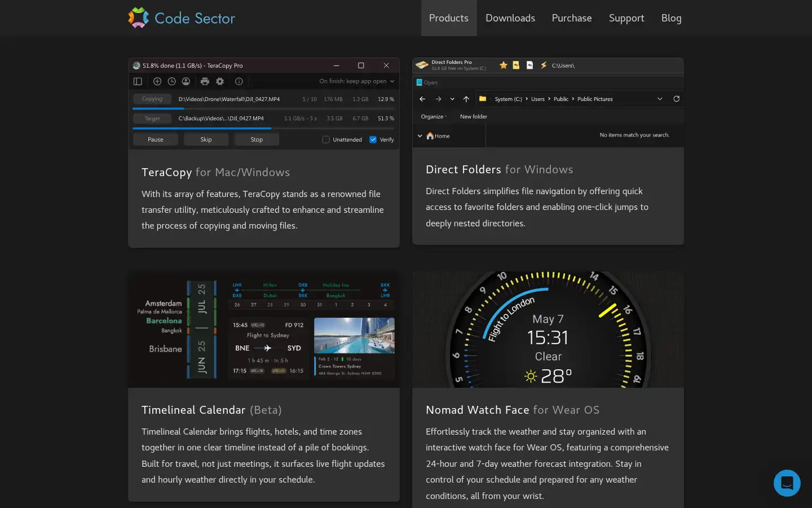Screen dimensions: 812x508
Task: Click the Timelineal Calendar preview image
Action: coord(264,330)
